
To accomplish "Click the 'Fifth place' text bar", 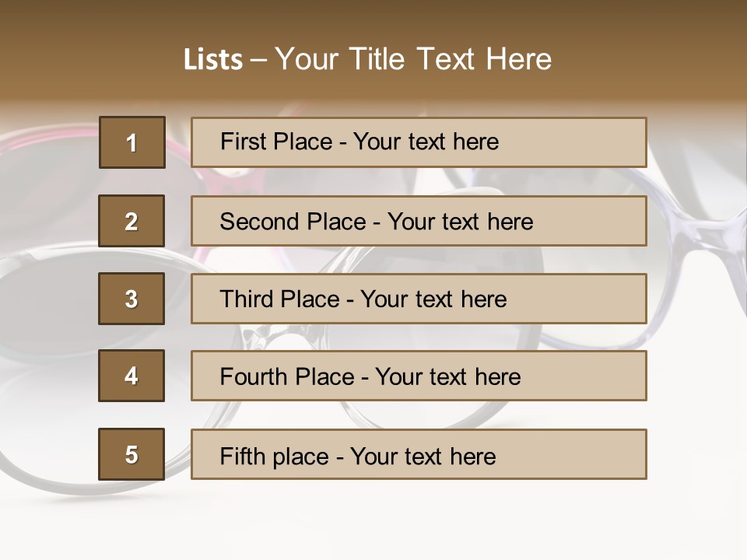I will click(x=419, y=454).
